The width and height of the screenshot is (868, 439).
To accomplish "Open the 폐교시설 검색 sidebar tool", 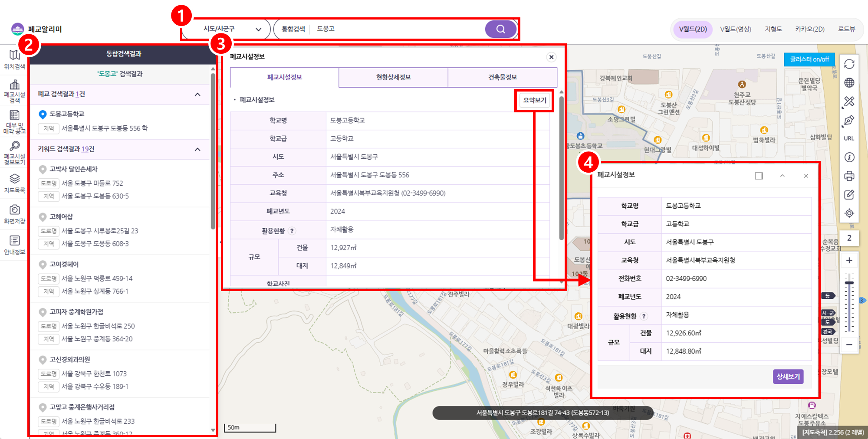I will coord(14,91).
